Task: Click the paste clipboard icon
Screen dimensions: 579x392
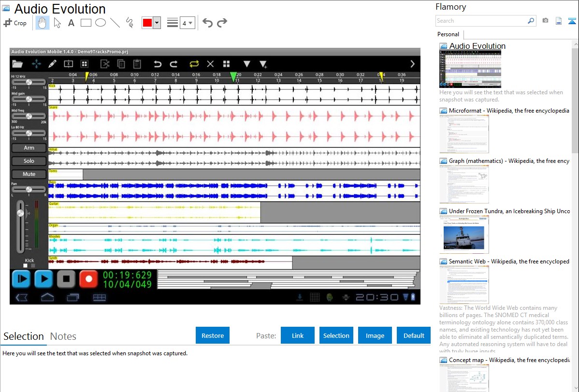Action: (x=137, y=64)
